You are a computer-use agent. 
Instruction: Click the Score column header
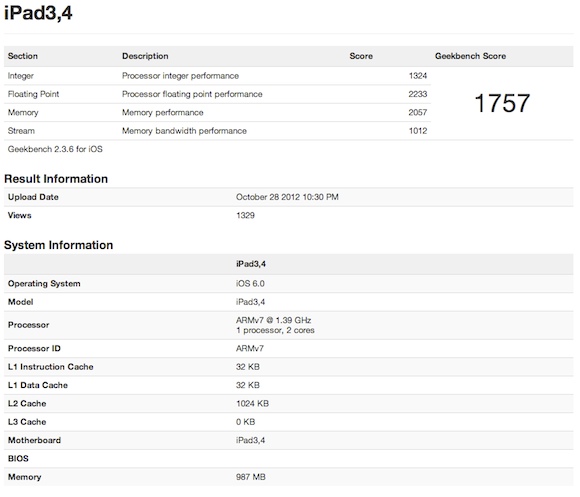point(361,56)
